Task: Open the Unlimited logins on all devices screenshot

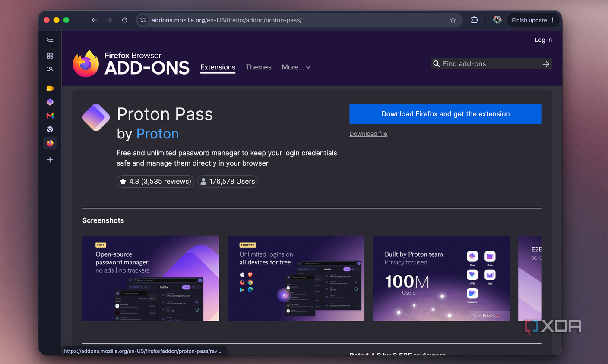Action: (296, 278)
